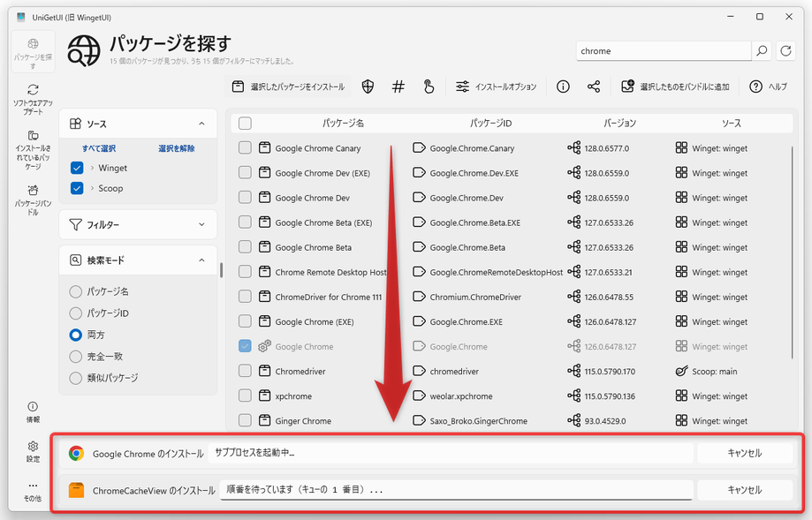This screenshot has width=812, height=520.
Task: Check the Google Chrome Beta checkbox
Action: [245, 247]
